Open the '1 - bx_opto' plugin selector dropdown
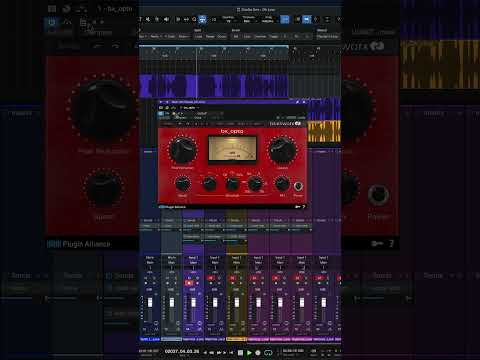480x360 pixels. [x=189, y=108]
